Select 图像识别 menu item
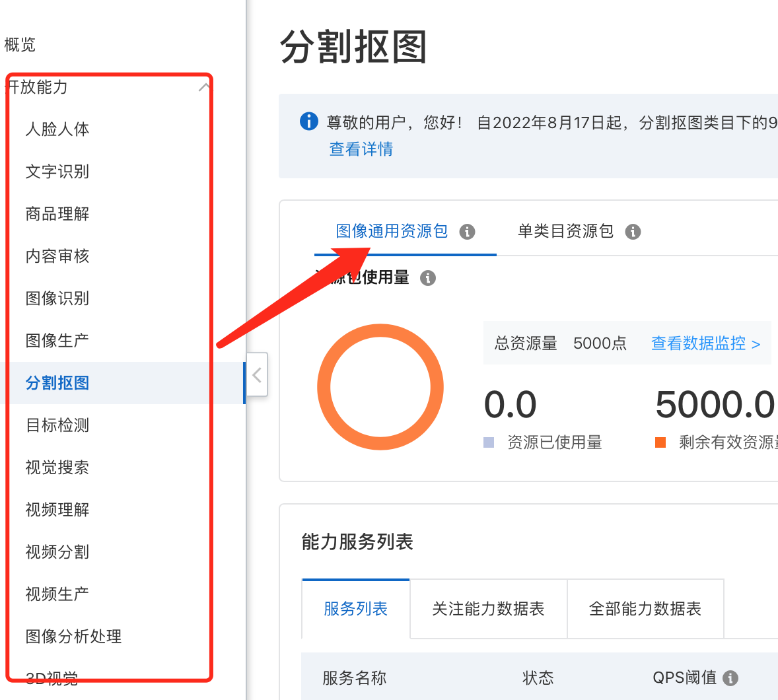This screenshot has width=778, height=700. point(57,298)
